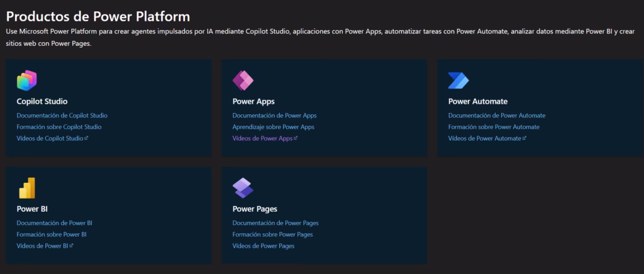Open Vídeos de Copilot Studio link
Image resolution: width=644 pixels, height=274 pixels.
pyautogui.click(x=50, y=138)
